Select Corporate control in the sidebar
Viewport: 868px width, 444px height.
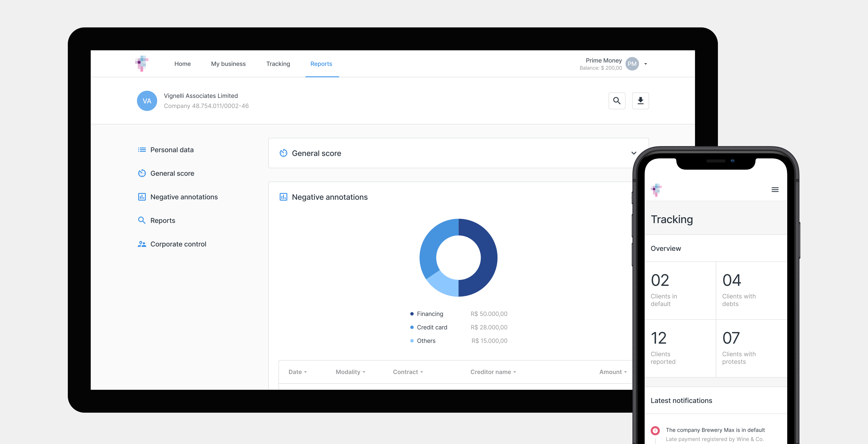tap(178, 244)
